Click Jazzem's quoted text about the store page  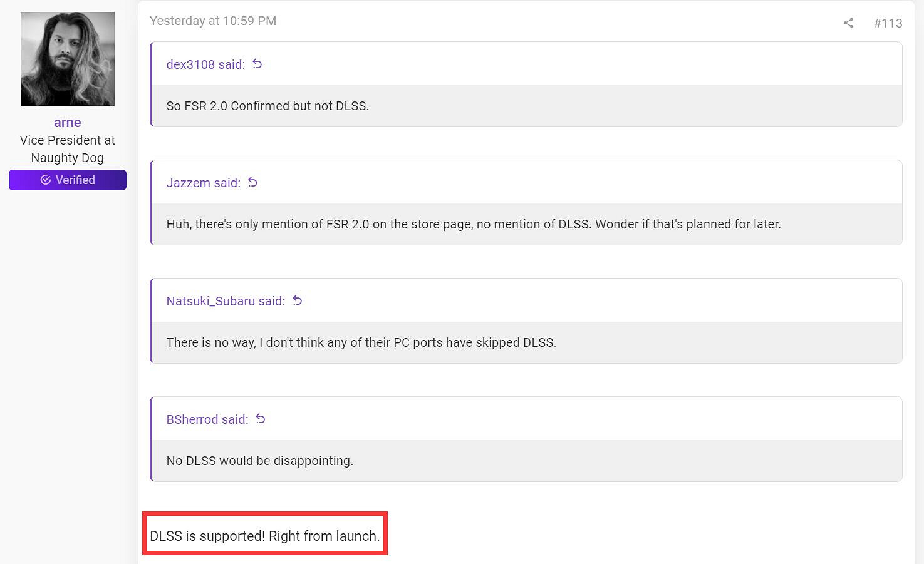(x=473, y=224)
